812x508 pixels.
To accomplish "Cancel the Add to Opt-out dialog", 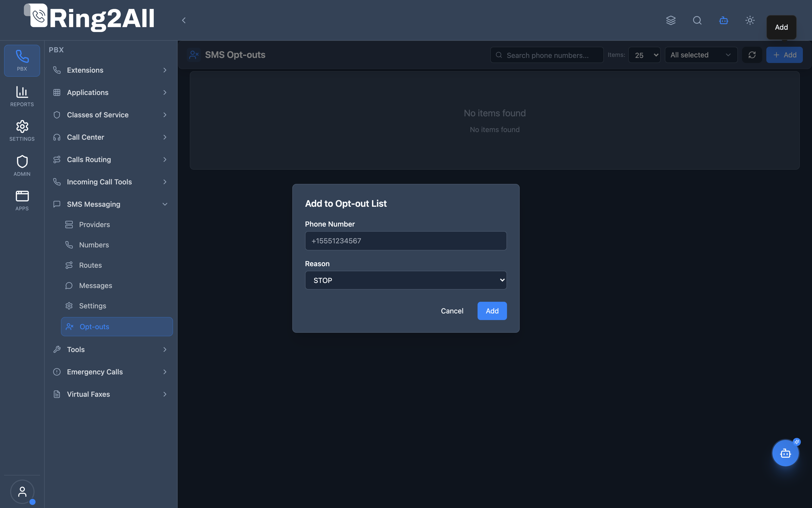I will click(x=452, y=311).
